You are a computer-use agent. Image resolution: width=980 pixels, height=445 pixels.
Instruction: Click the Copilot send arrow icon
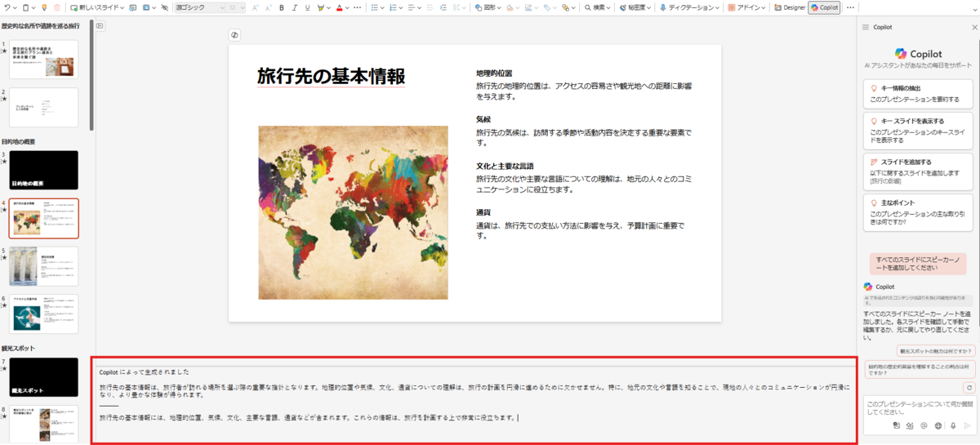click(968, 425)
